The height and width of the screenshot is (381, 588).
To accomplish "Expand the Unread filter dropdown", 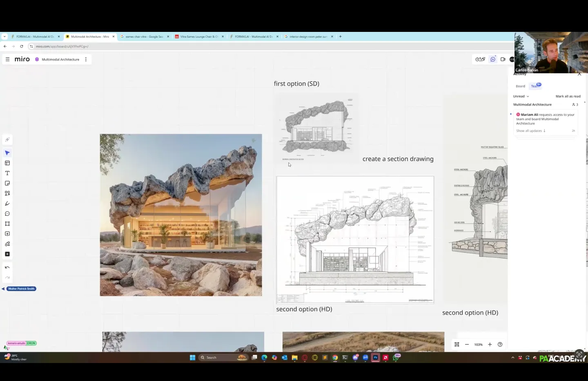I will point(521,96).
